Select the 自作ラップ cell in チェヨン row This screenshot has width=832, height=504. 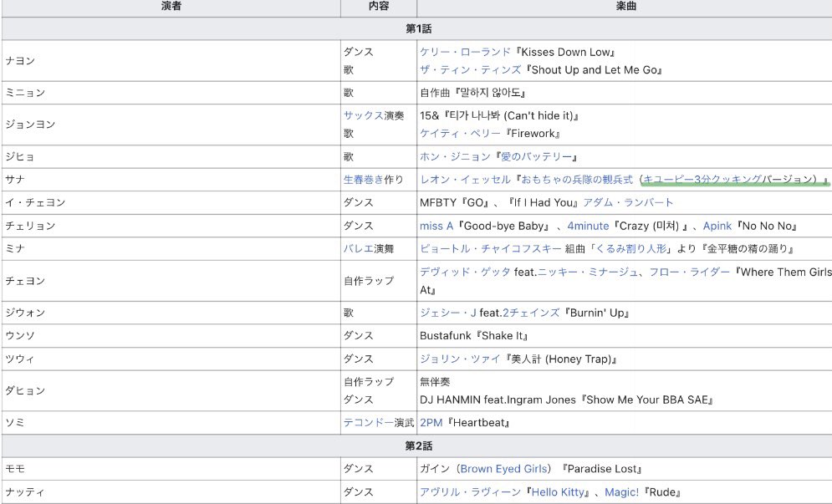coord(378,281)
